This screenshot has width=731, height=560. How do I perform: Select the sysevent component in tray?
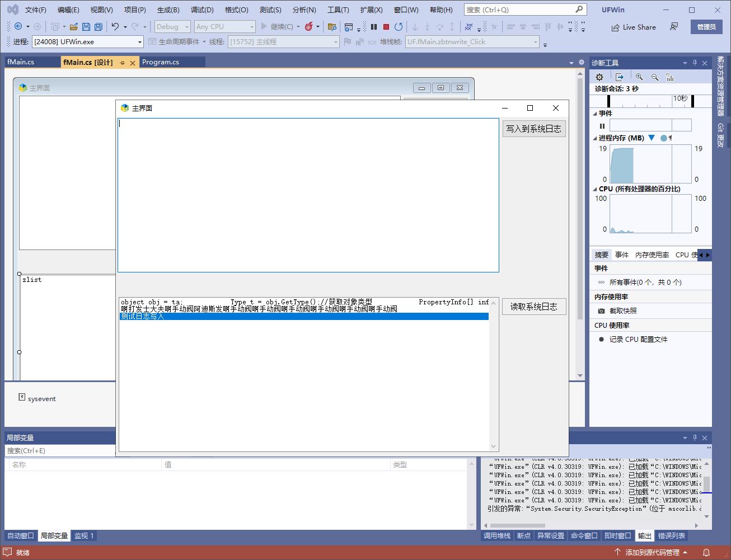pyautogui.click(x=37, y=398)
